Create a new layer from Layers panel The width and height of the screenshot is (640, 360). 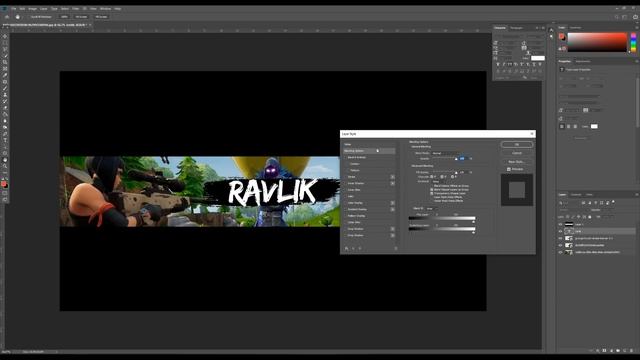(x=624, y=350)
